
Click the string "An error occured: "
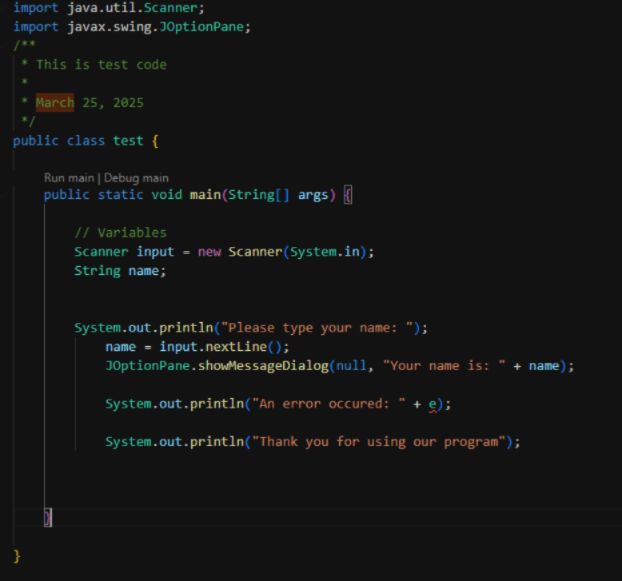point(328,404)
